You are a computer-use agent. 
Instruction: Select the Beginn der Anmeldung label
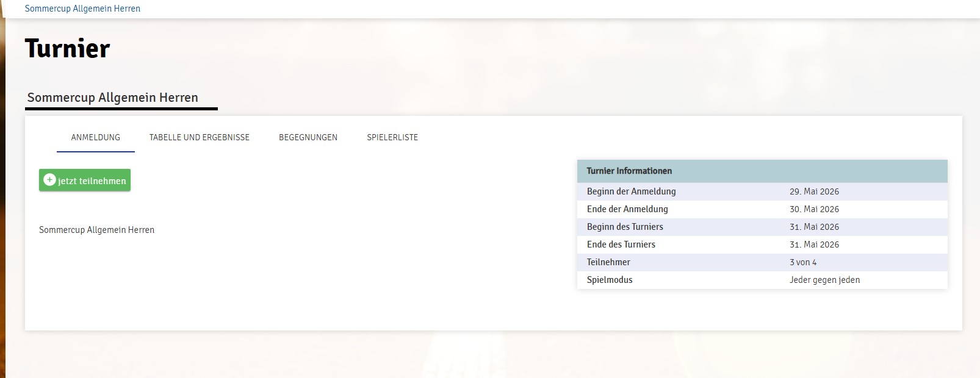coord(632,191)
